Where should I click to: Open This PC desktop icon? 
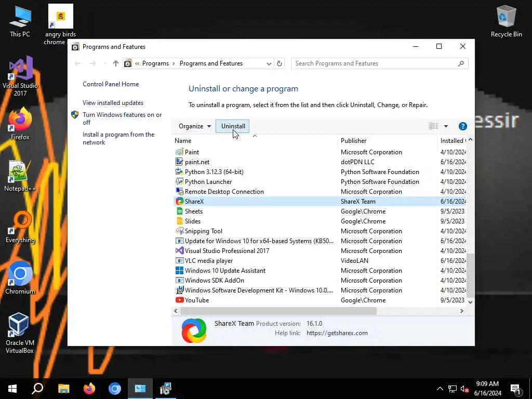pyautogui.click(x=20, y=21)
